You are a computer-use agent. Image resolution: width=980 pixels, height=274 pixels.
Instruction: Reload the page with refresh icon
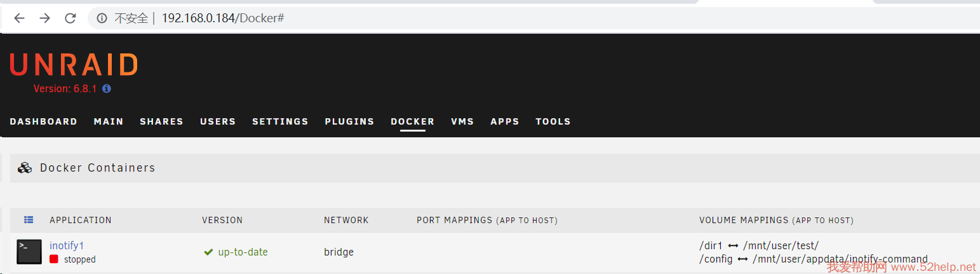click(x=70, y=18)
